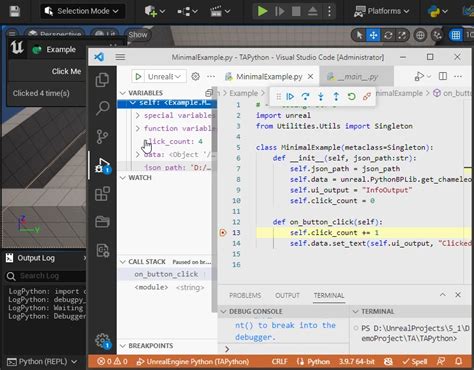
Task: Open launch.json via the gear icon
Action: coord(195,77)
